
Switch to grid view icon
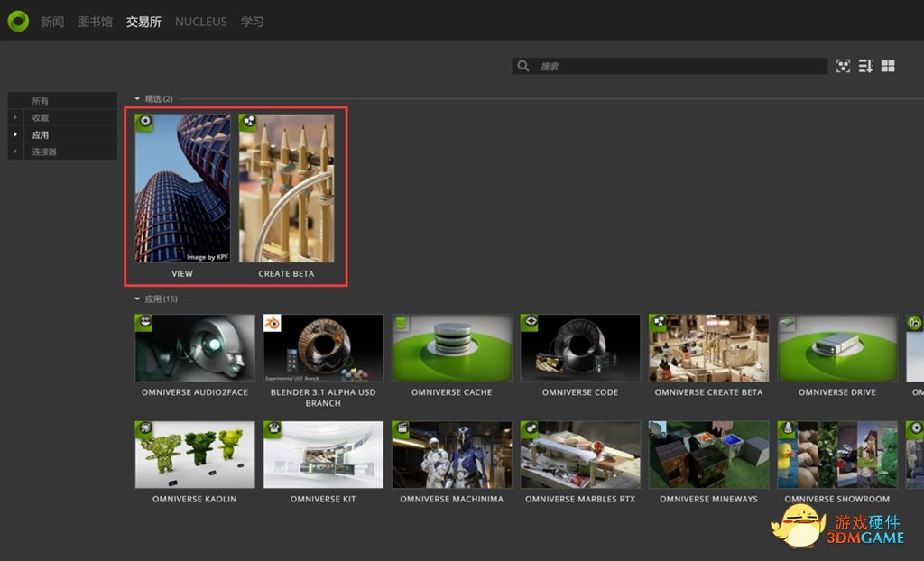888,66
